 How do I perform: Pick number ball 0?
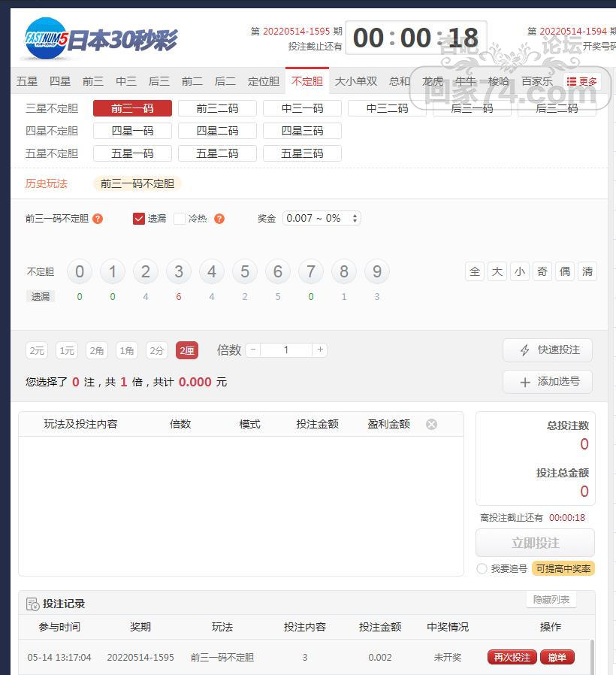click(80, 271)
